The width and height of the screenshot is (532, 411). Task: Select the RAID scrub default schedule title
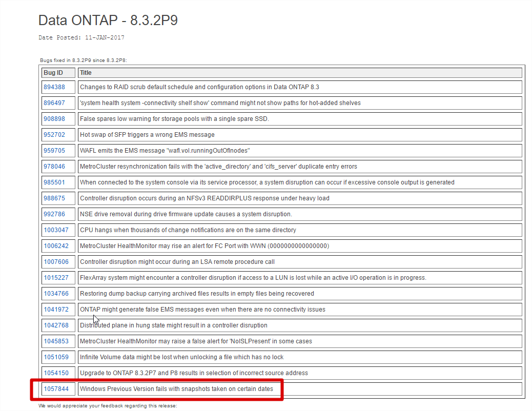[199, 87]
